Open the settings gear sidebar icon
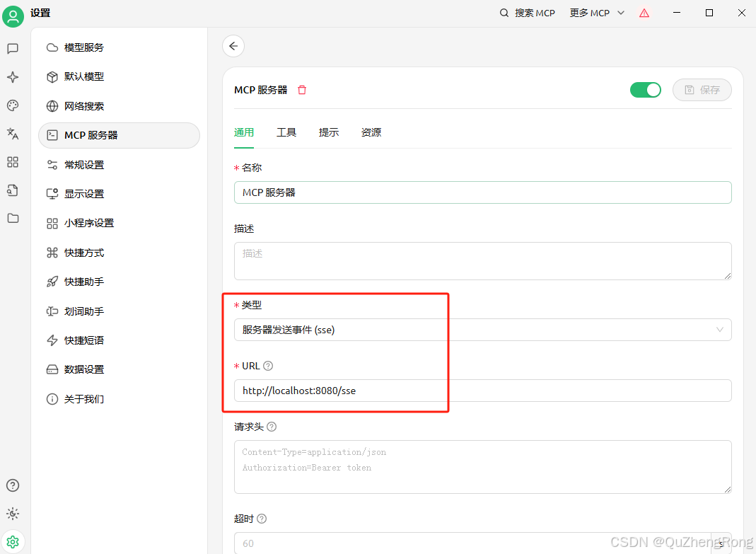Viewport: 756px width, 554px height. [13, 542]
